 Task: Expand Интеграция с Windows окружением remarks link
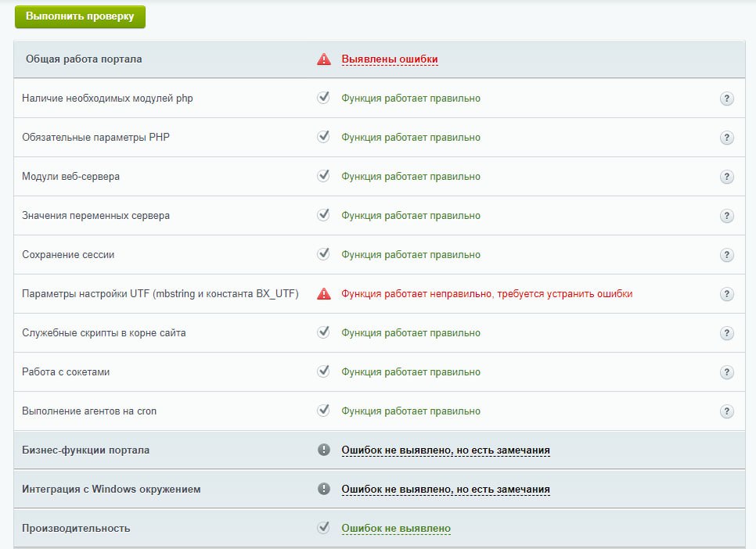[445, 490]
